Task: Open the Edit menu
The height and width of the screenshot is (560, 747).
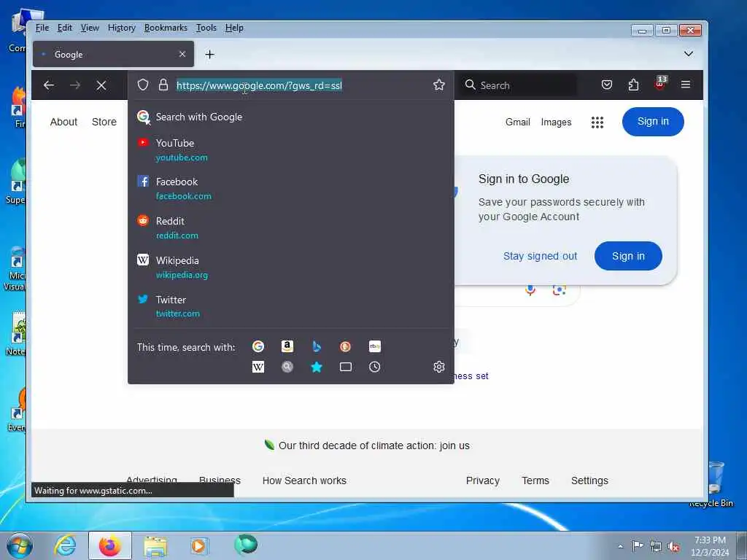Action: point(64,28)
